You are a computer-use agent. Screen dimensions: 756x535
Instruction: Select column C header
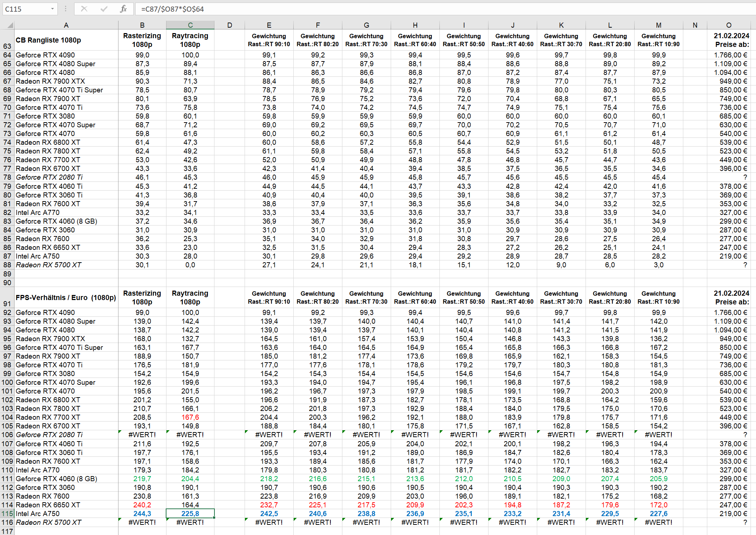pos(190,25)
